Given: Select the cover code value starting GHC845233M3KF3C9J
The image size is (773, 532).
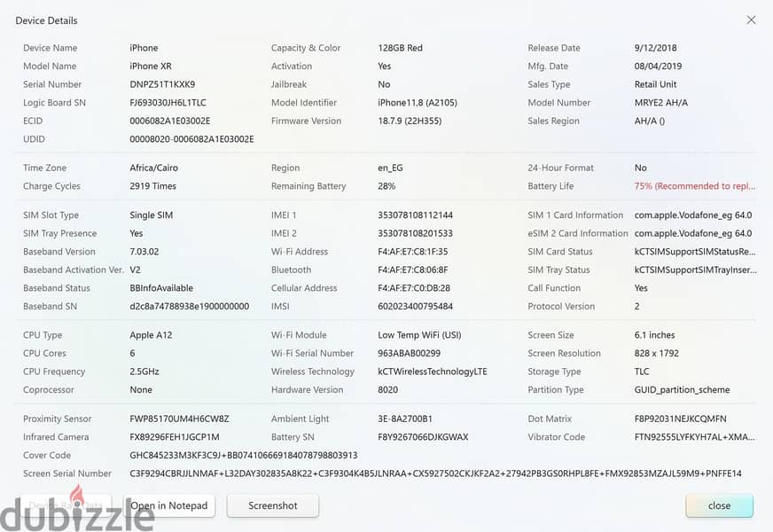Looking at the screenshot, I should click(x=244, y=455).
